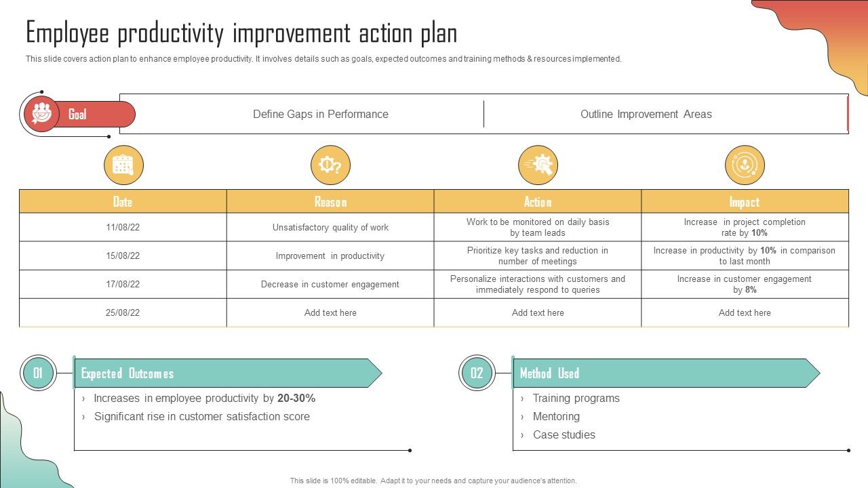The width and height of the screenshot is (868, 488).
Task: Select the Expected Outcomes banner
Action: point(228,373)
